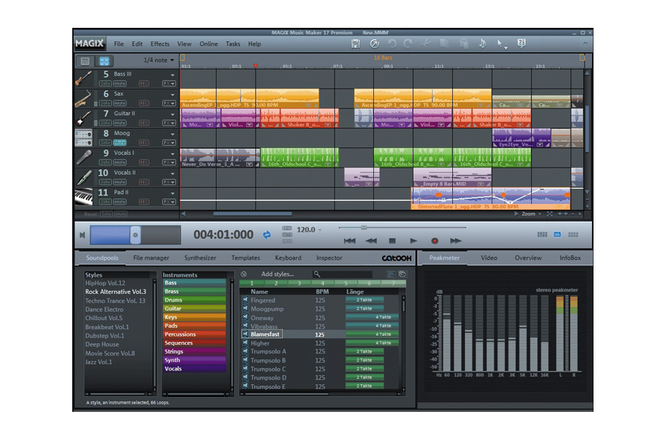Arm REC on the Pad II track
This screenshot has height=439, width=665.
pos(144,202)
